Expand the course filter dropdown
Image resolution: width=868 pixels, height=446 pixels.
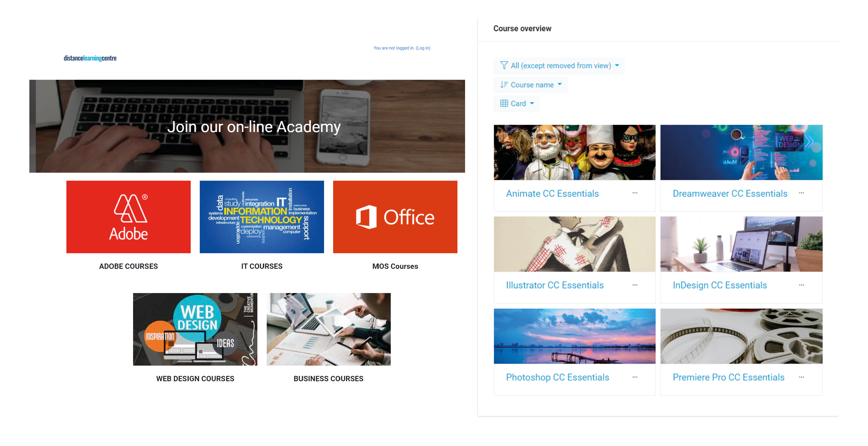click(559, 65)
